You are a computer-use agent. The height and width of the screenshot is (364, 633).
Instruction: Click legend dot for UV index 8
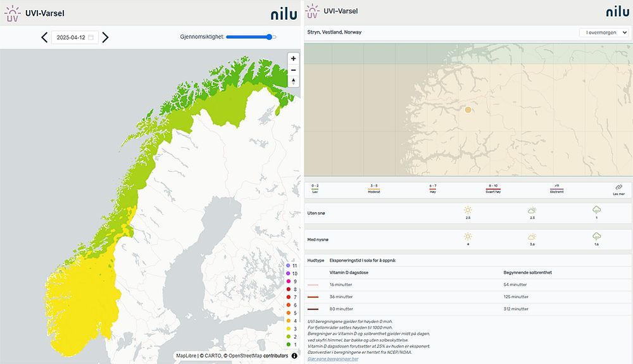288,289
